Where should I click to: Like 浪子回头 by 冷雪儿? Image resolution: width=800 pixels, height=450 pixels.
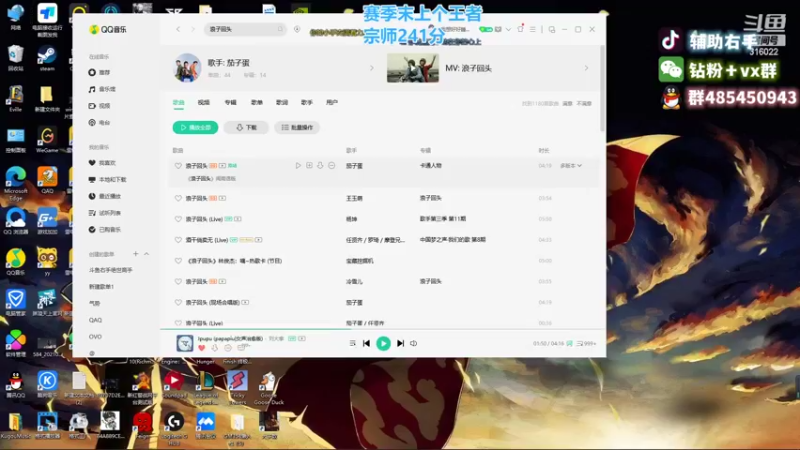(x=178, y=282)
